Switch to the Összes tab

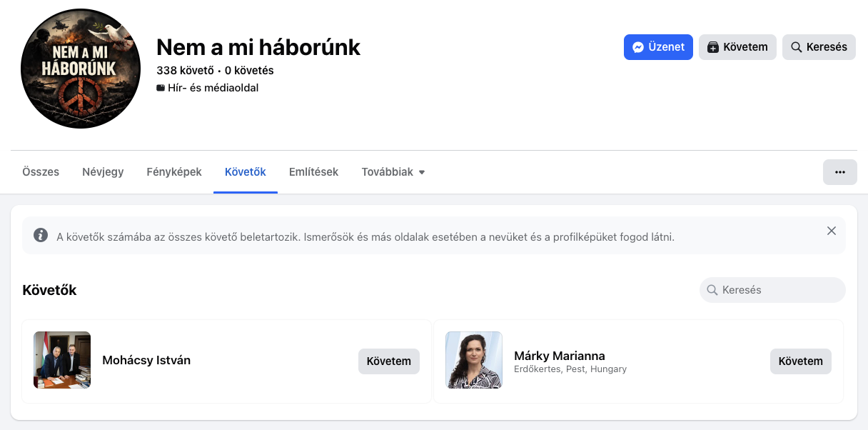coord(41,172)
